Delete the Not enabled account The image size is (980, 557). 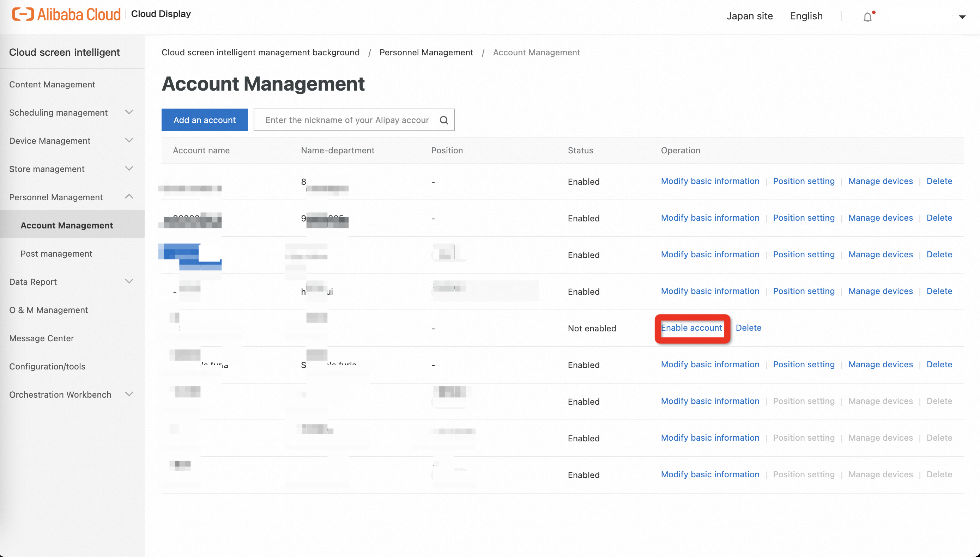(x=748, y=328)
